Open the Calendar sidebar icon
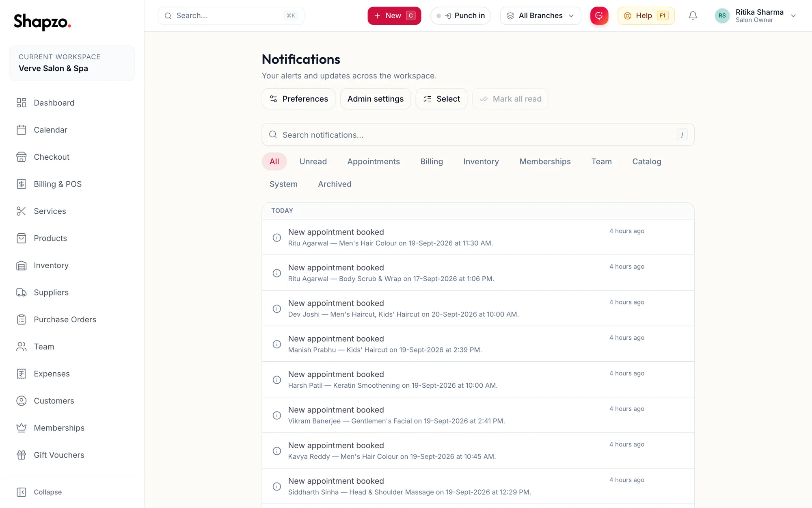812x508 pixels. click(22, 130)
